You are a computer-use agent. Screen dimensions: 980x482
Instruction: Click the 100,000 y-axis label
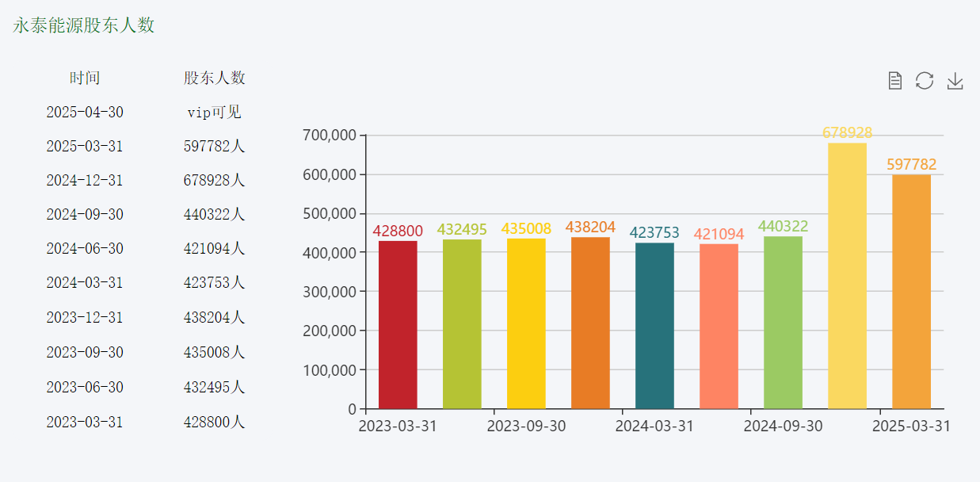point(330,369)
